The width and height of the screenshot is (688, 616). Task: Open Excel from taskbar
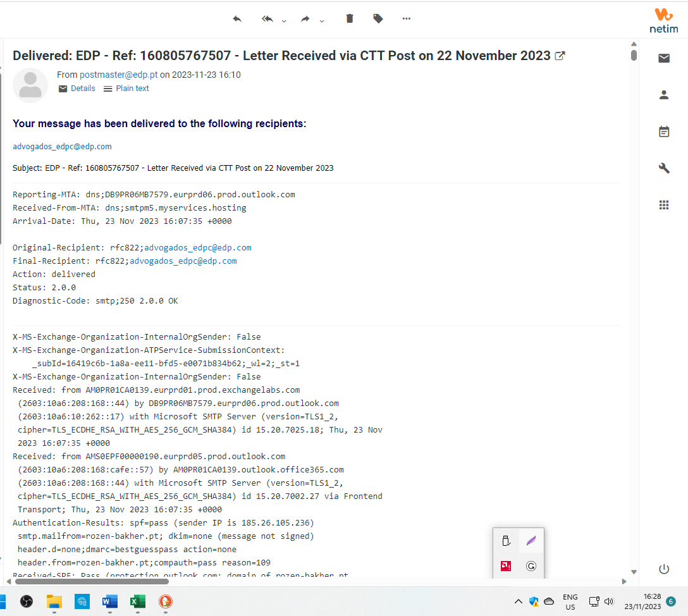coord(138,601)
